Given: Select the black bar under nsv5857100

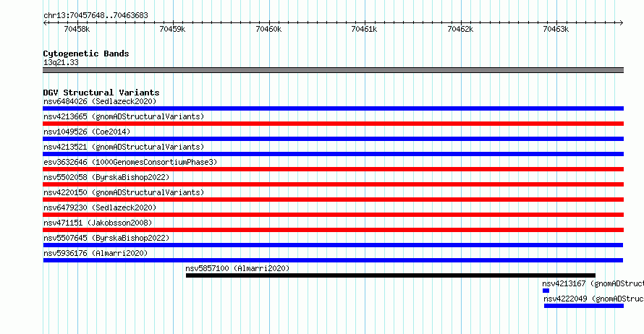Looking at the screenshot, I should coord(391,275).
